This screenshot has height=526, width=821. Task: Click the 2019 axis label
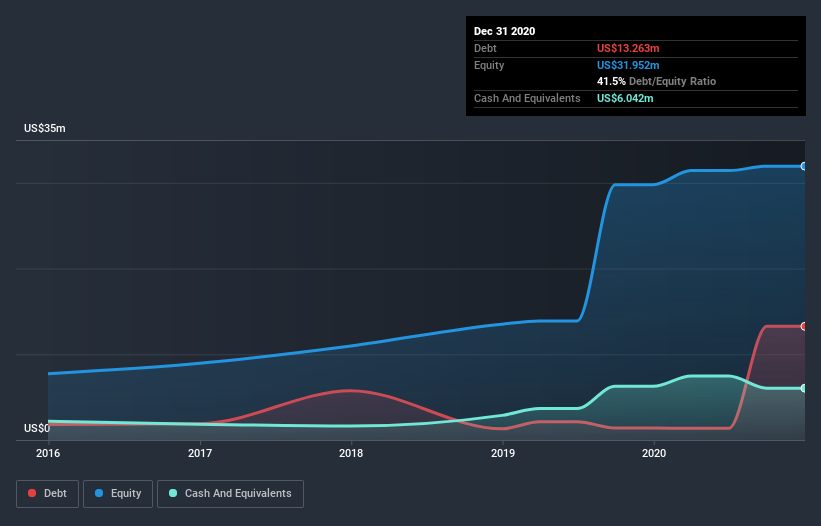coord(503,453)
